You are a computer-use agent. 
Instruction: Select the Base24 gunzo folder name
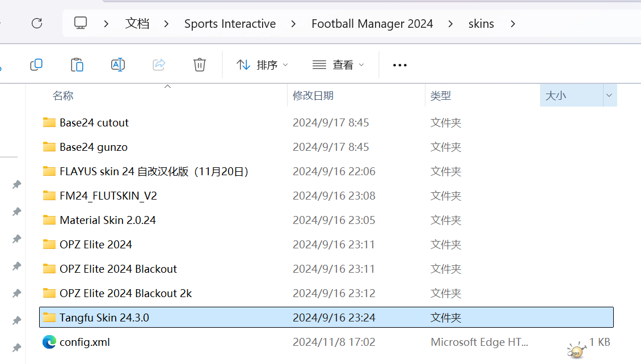pos(94,147)
